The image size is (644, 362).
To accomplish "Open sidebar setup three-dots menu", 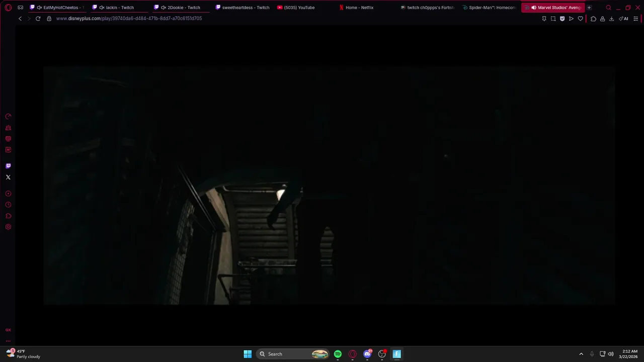I will [8, 340].
